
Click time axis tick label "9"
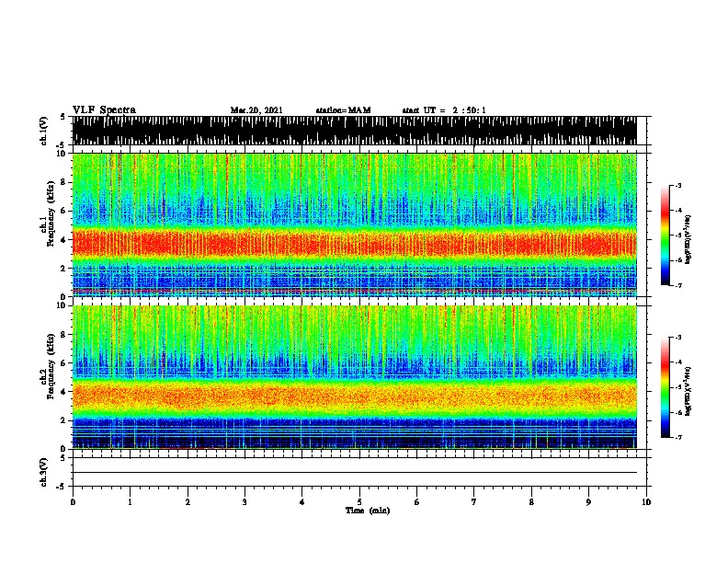pos(588,502)
